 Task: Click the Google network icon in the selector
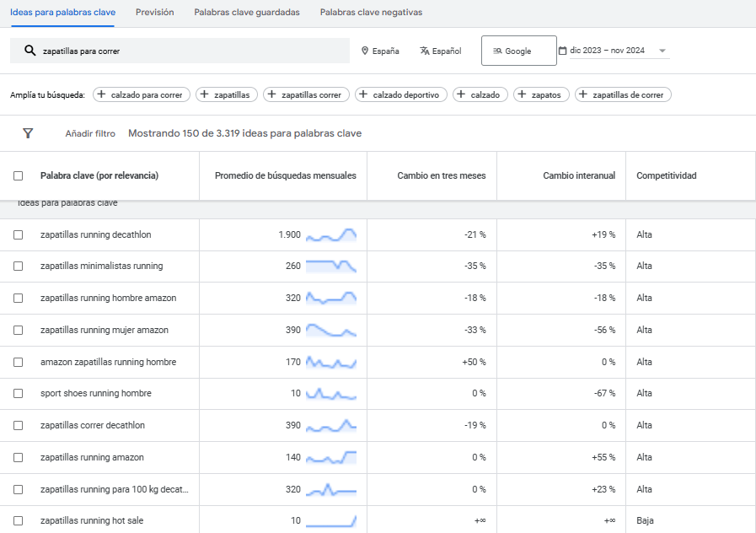(x=496, y=51)
